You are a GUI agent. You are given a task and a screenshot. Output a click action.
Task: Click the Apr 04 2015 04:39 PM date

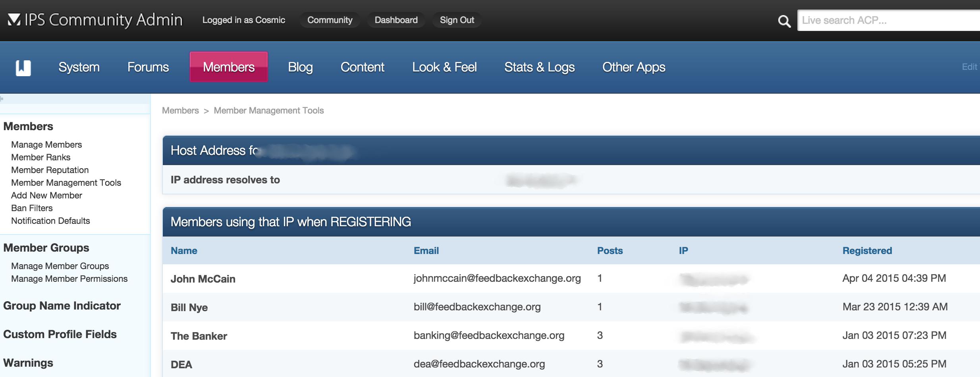point(894,278)
